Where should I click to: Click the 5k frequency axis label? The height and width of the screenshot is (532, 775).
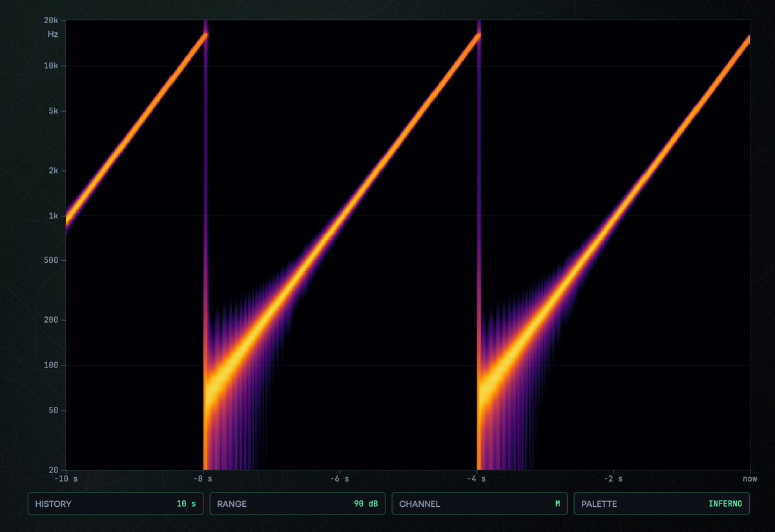coord(54,111)
